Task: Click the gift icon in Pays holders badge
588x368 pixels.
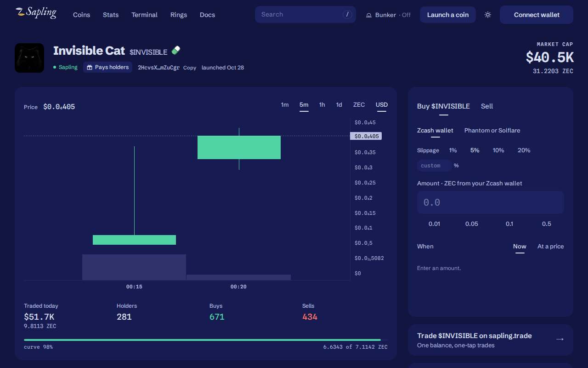Action: (90, 67)
